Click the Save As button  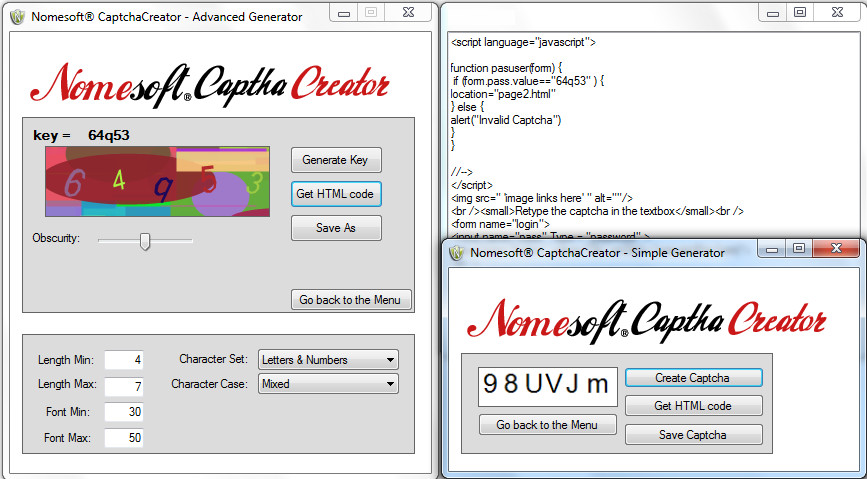click(336, 228)
